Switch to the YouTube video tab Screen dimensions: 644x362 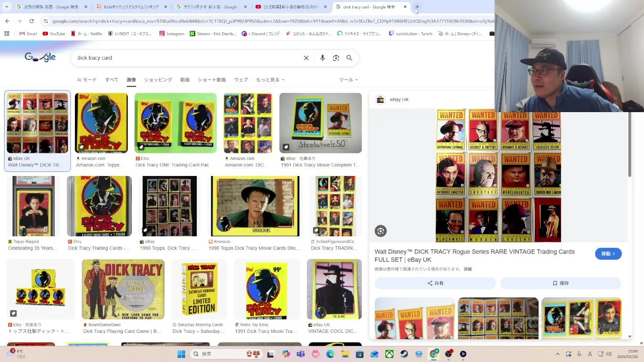click(291, 7)
